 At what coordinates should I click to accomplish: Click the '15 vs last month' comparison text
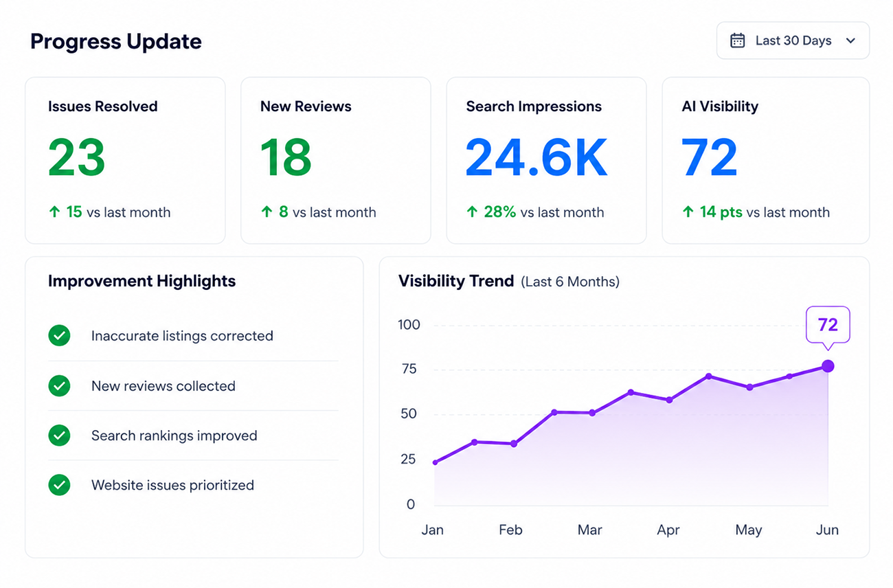tap(118, 212)
